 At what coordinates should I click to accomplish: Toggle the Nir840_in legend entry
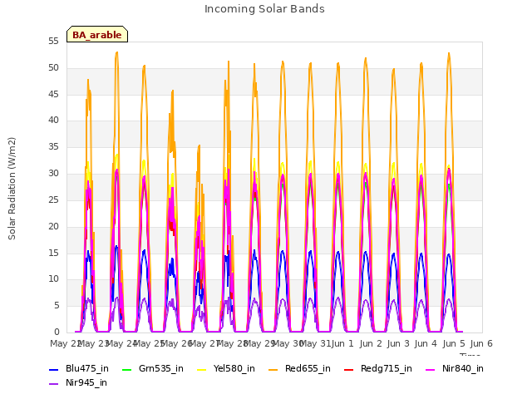pos(455,368)
